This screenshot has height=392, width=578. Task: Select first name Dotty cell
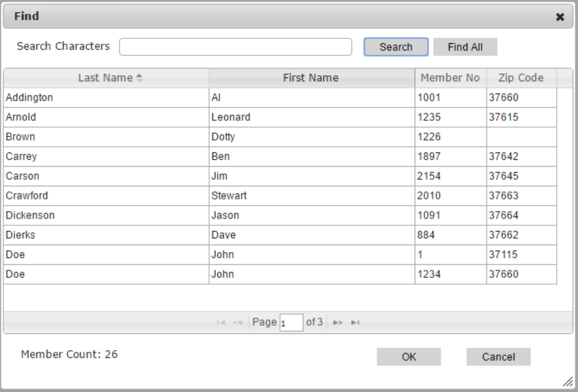click(312, 137)
